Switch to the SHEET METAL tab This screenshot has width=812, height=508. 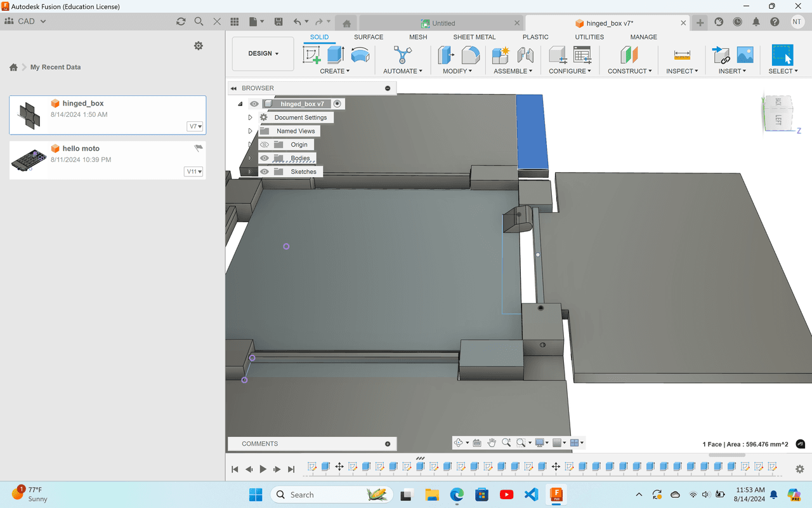pos(474,37)
